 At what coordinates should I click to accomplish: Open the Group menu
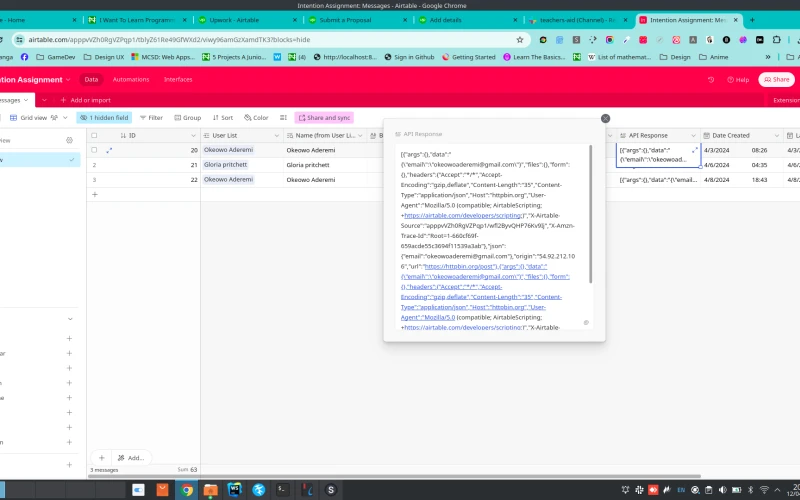click(x=188, y=118)
